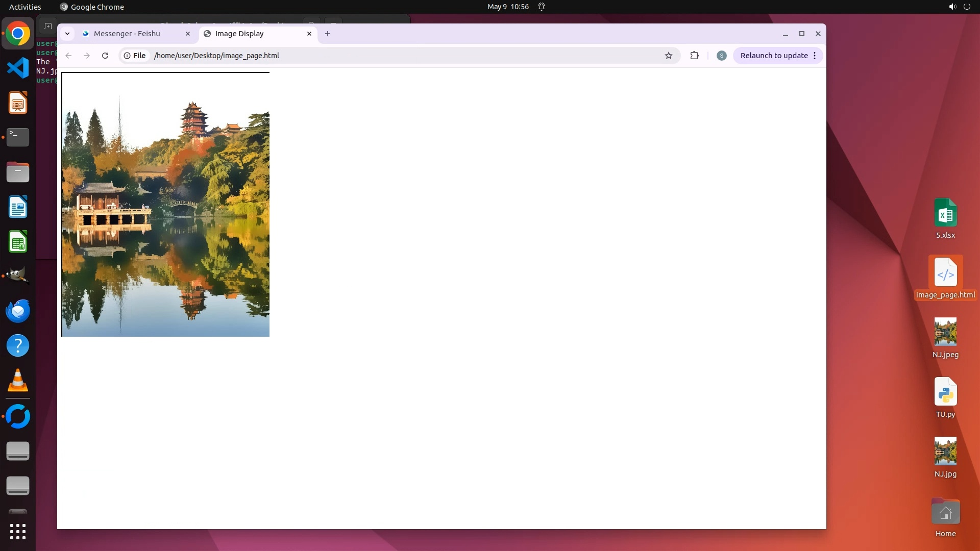Screen dimensions: 980x551
Task: Open the Terminal from the dock
Action: [x=18, y=137]
